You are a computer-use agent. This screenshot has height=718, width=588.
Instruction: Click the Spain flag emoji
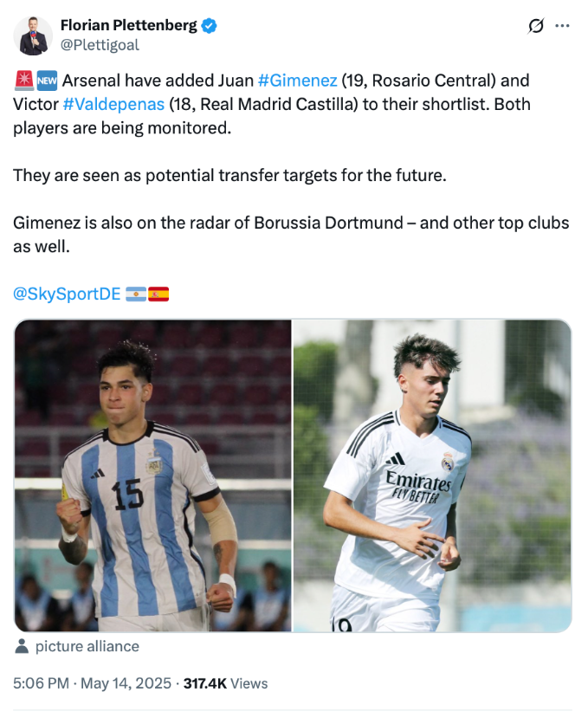[158, 294]
